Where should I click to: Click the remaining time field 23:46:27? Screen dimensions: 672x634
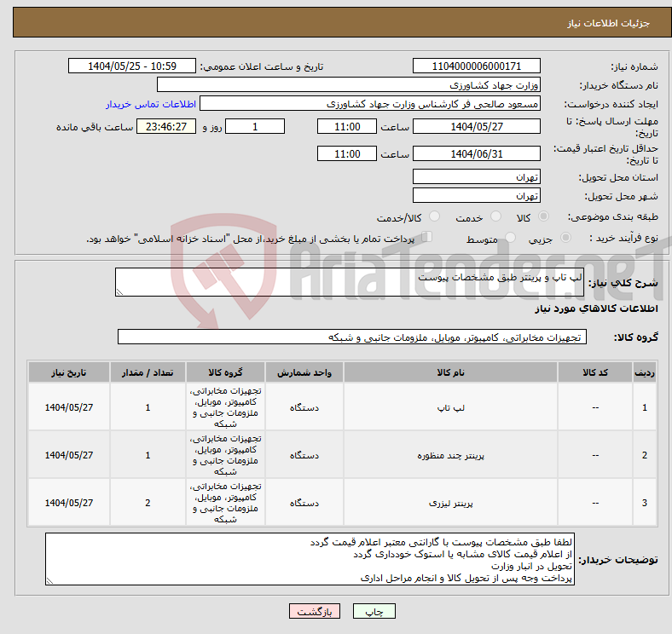(166, 126)
